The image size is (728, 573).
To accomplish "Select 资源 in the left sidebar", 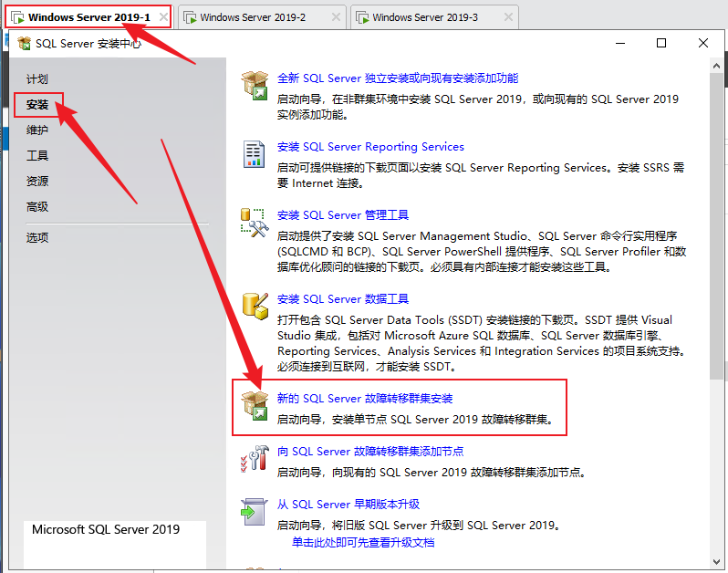I will [x=37, y=181].
